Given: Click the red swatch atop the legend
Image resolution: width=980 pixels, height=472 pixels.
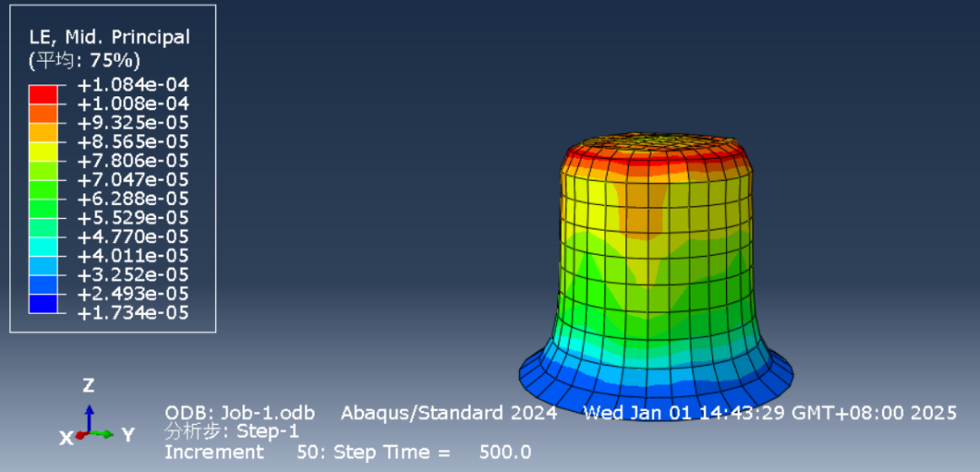Looking at the screenshot, I should click(43, 94).
